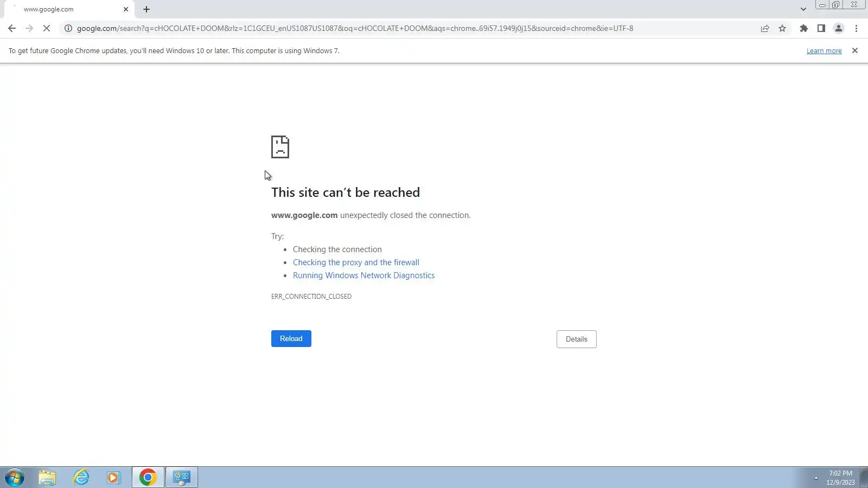This screenshot has height=488, width=868.
Task: Open the control panel taskbar application
Action: coord(181,477)
